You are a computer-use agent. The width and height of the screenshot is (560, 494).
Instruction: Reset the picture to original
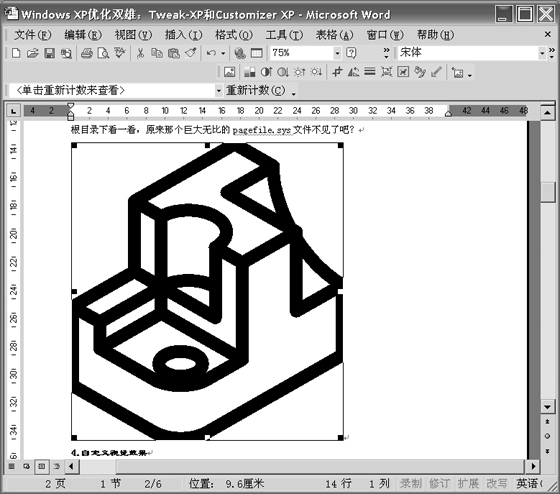click(x=457, y=72)
